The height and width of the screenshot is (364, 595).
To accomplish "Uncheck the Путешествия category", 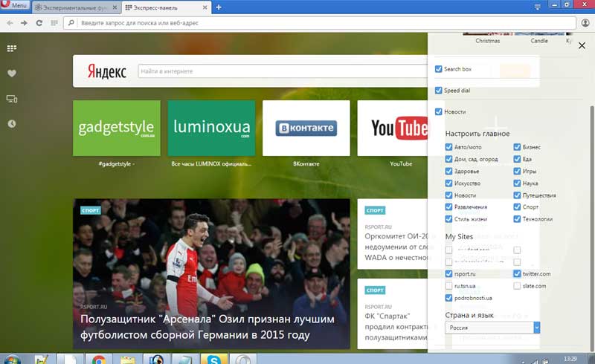I will click(517, 195).
